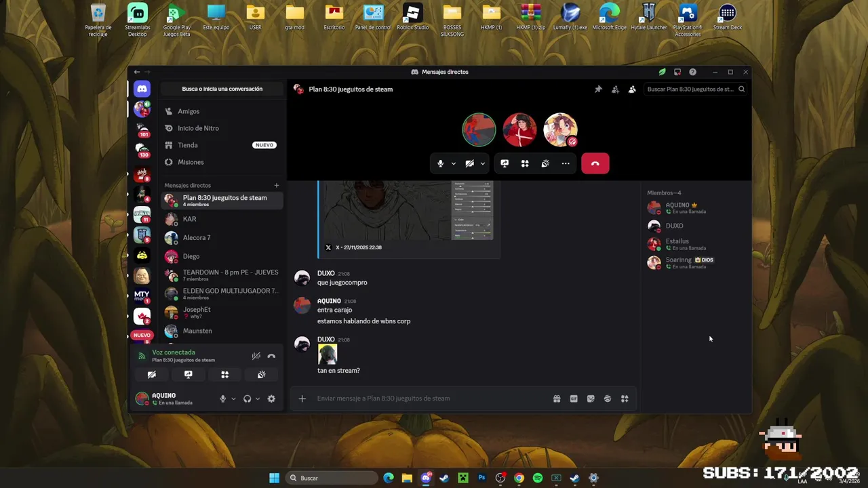Open Alecora 7 direct message
This screenshot has width=868, height=488.
[x=222, y=238]
